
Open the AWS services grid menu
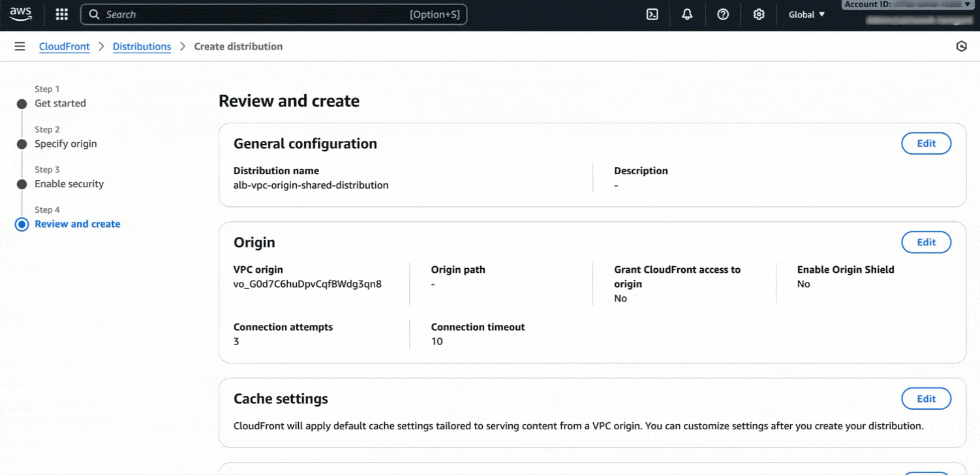[x=61, y=14]
